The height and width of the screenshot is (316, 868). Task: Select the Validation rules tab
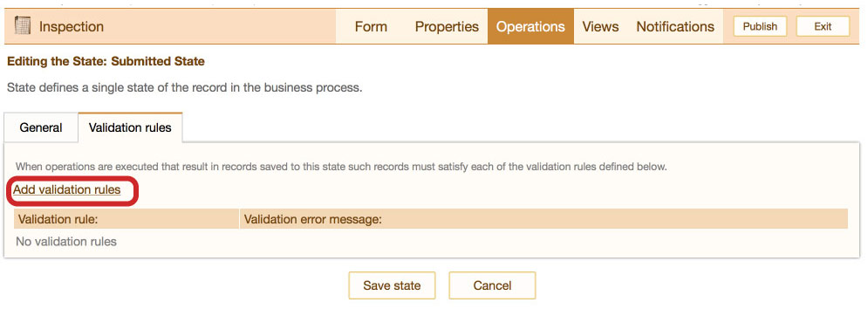pyautogui.click(x=130, y=127)
